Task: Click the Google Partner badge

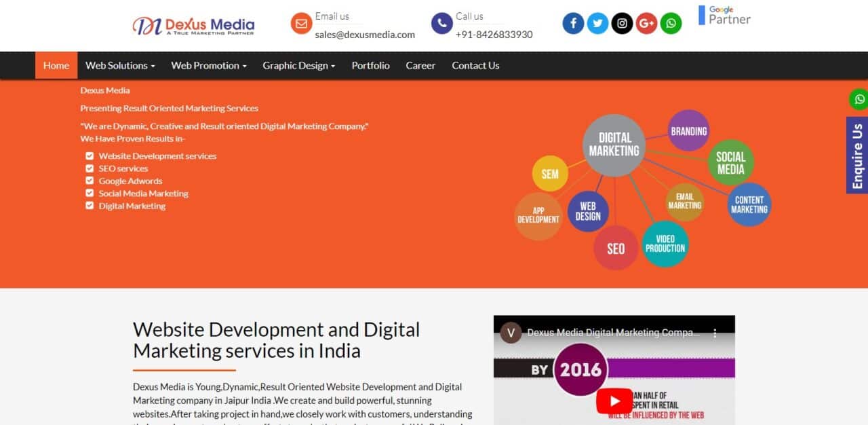Action: (x=725, y=15)
